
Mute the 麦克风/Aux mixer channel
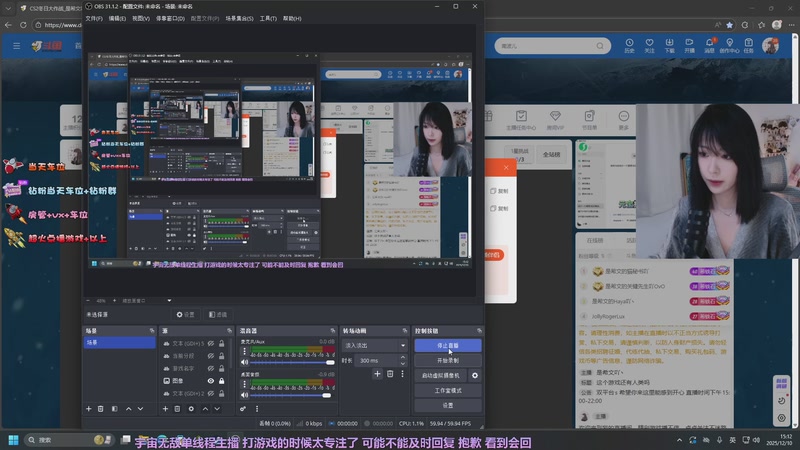point(244,362)
